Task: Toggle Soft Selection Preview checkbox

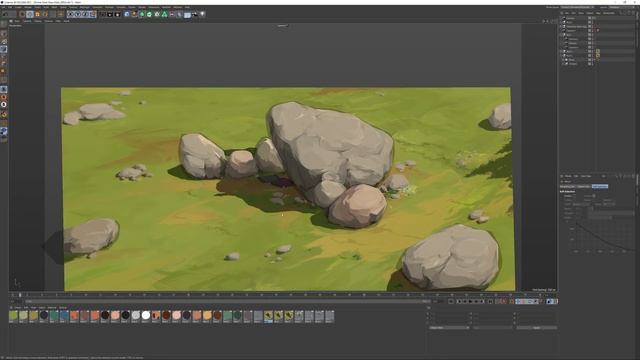Action: tap(594, 196)
